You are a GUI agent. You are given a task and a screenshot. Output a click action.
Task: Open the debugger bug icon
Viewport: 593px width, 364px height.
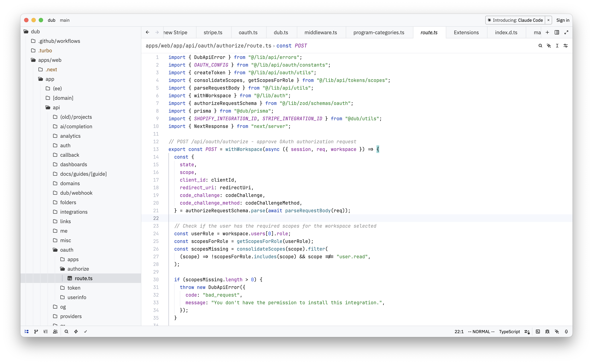point(547,332)
